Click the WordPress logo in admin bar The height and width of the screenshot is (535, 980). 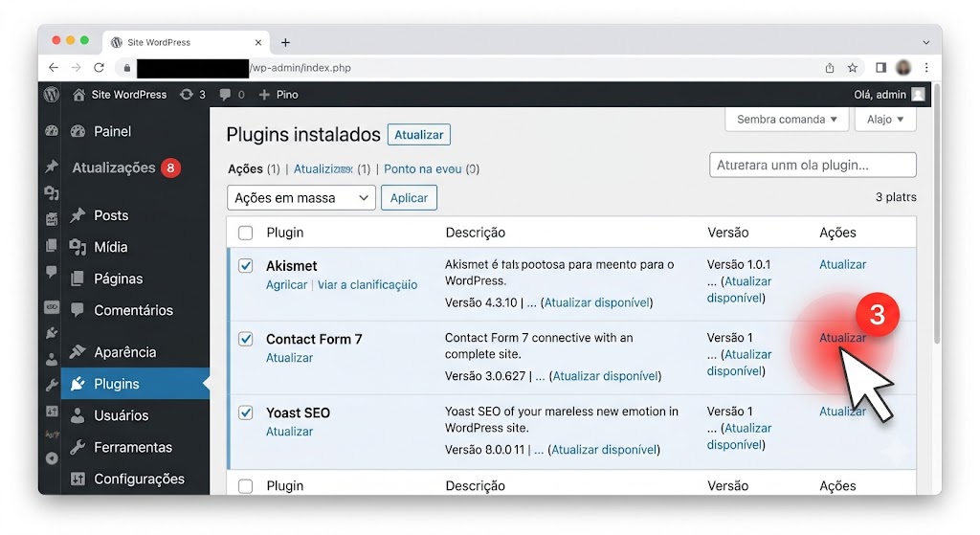(x=52, y=95)
